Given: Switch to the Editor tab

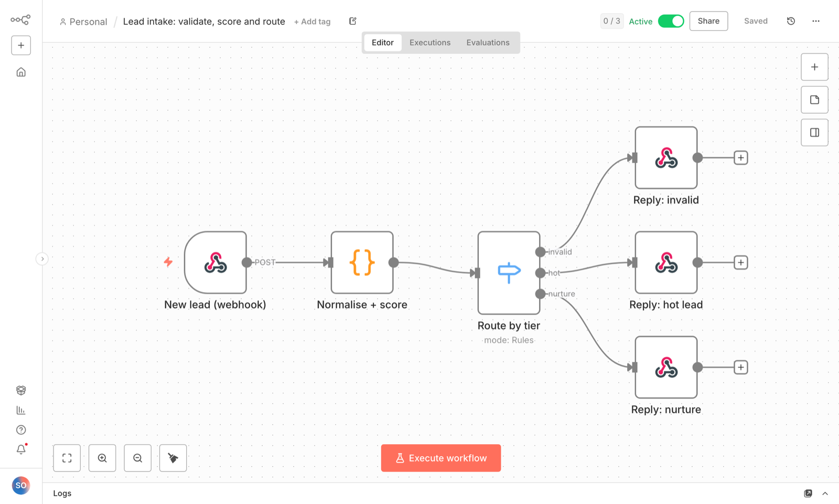Looking at the screenshot, I should [x=383, y=42].
